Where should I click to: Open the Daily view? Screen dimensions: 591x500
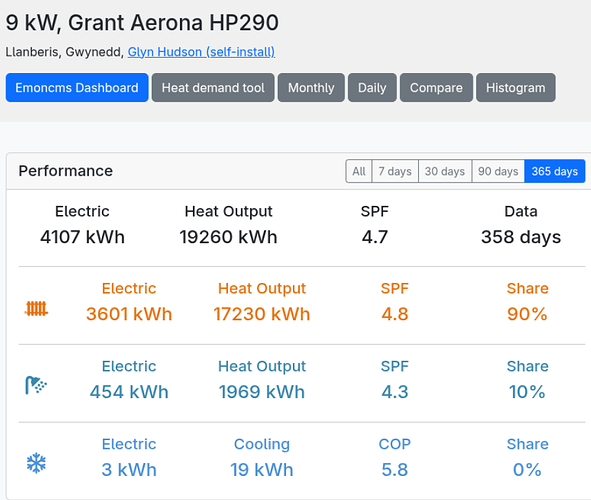tap(372, 88)
